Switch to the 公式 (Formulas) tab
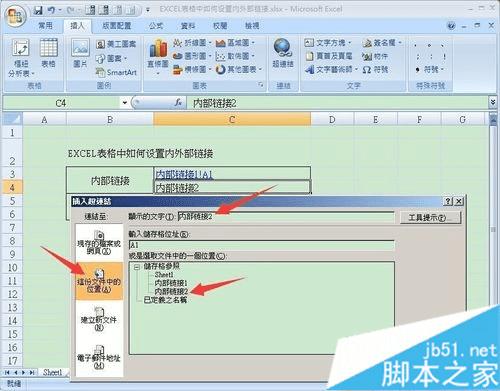 pos(156,26)
